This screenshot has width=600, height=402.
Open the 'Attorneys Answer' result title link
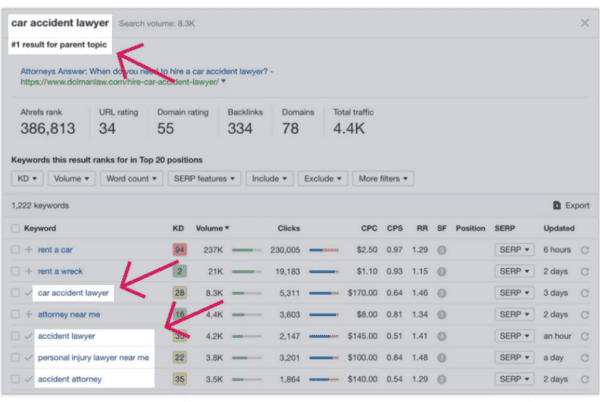[146, 71]
